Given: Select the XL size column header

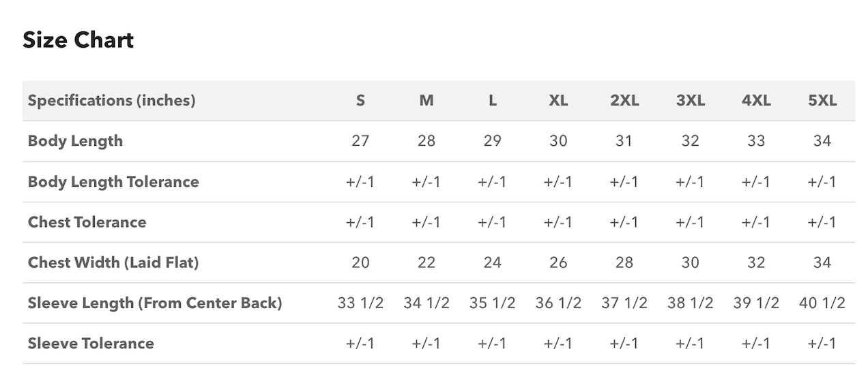Looking at the screenshot, I should [558, 101].
